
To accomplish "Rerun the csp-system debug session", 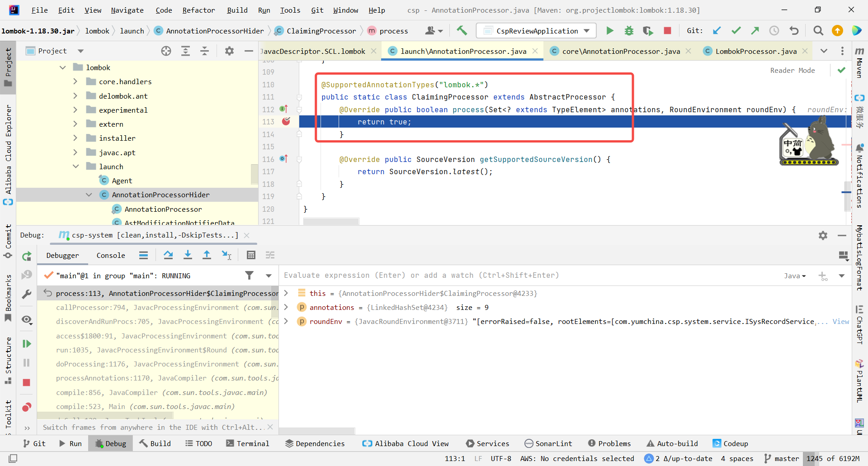I will click(27, 256).
